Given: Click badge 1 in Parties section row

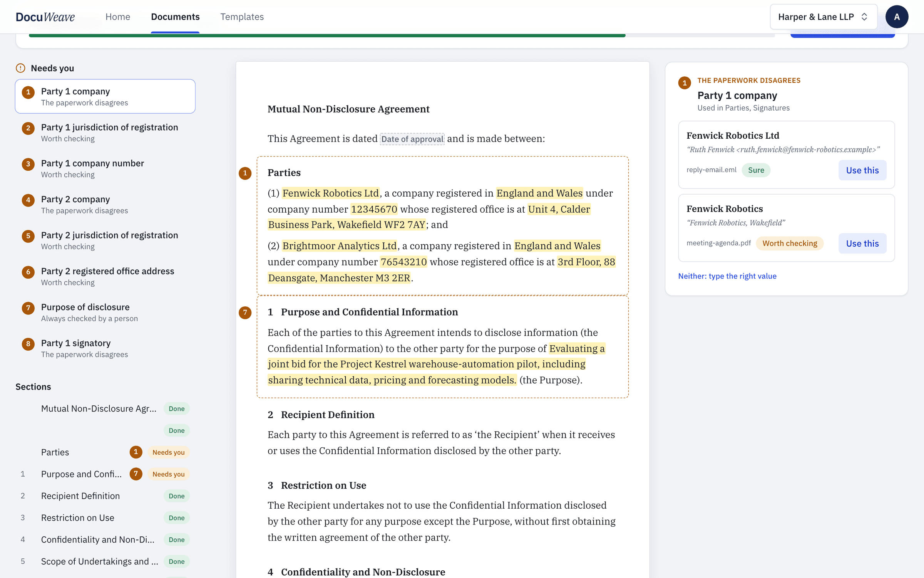Looking at the screenshot, I should tap(136, 452).
